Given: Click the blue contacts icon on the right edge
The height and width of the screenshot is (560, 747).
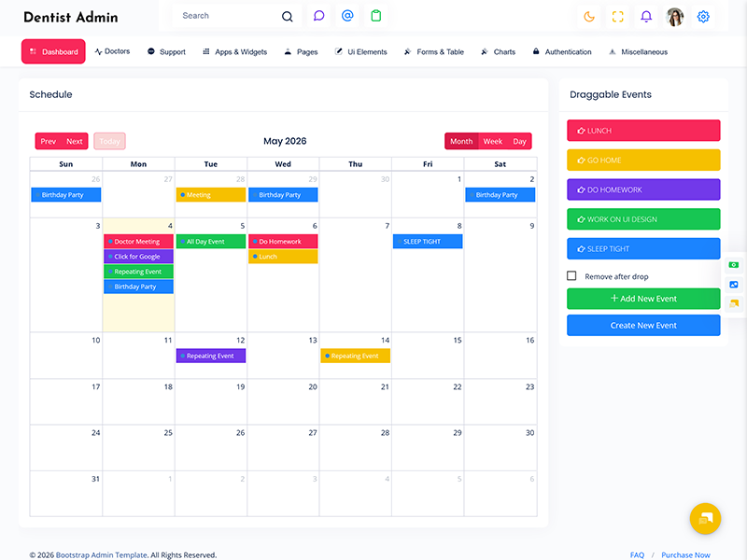Looking at the screenshot, I should coord(734,285).
